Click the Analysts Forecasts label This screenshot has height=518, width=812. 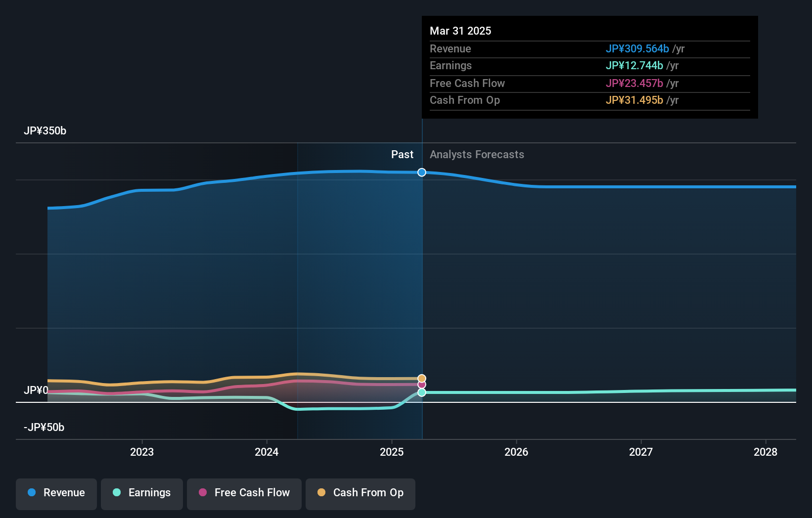click(477, 155)
